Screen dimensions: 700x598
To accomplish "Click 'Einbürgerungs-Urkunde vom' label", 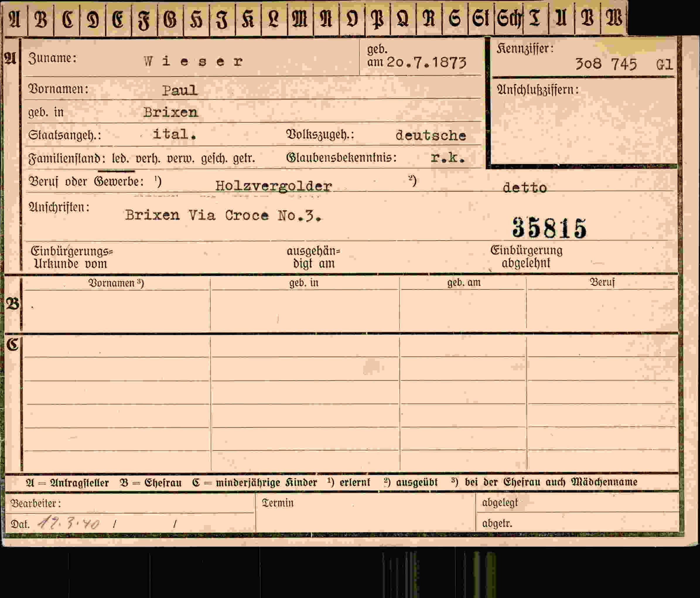I will (72, 257).
